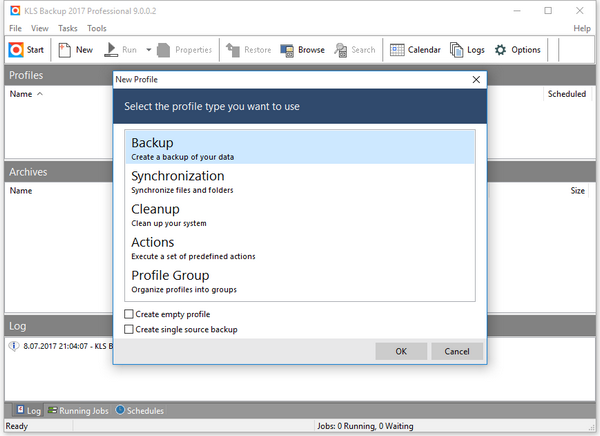Click the Restore toolbar icon
This screenshot has width=600, height=436.
pos(232,49)
